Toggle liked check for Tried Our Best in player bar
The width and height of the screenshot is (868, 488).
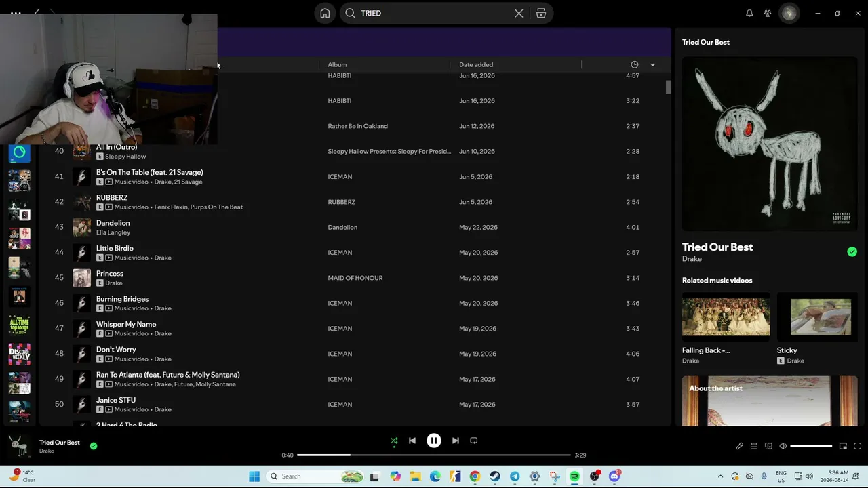coord(94,446)
